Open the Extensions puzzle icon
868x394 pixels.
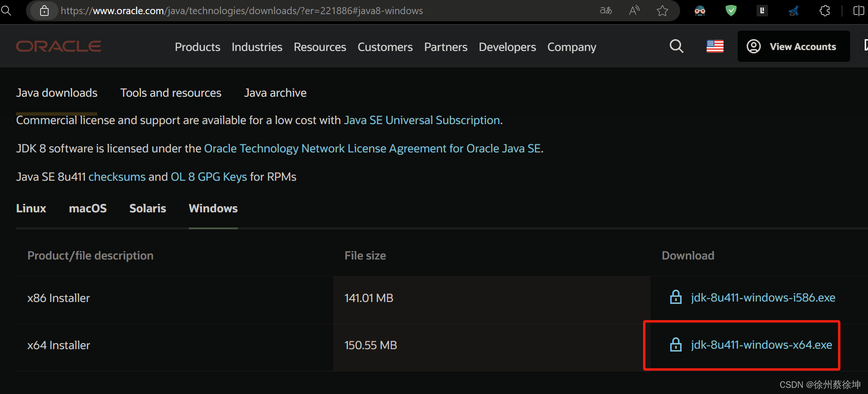(825, 10)
